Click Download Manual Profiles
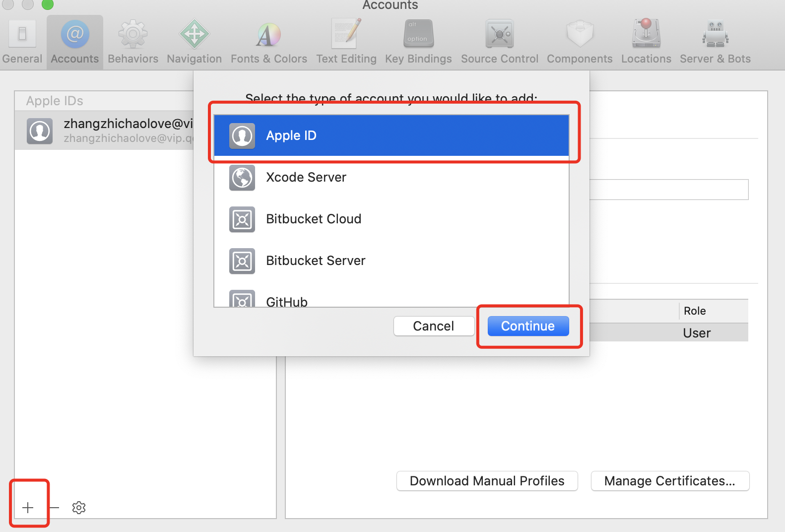Viewport: 785px width, 532px height. (x=487, y=481)
